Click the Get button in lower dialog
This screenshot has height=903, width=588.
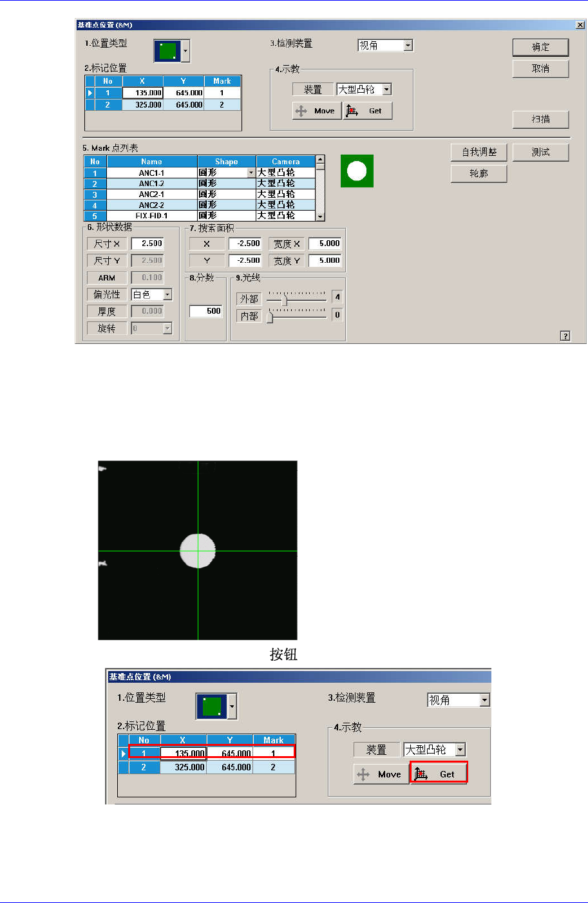439,774
